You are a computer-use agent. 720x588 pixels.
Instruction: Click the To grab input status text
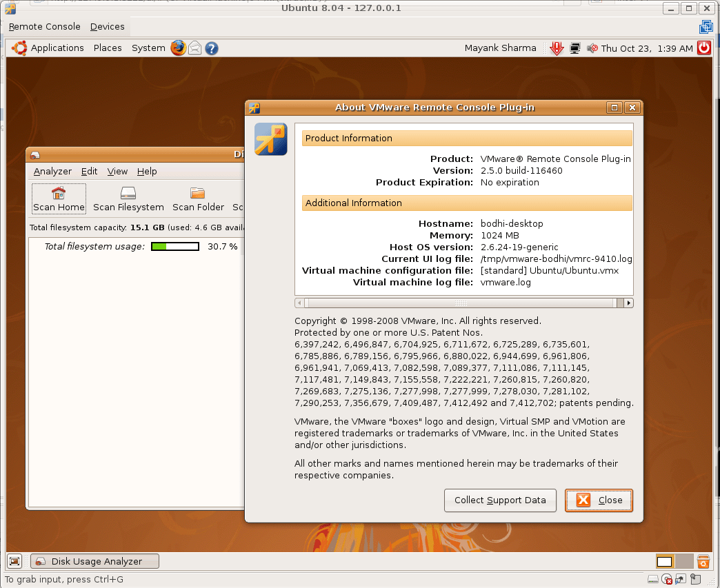coord(64,579)
